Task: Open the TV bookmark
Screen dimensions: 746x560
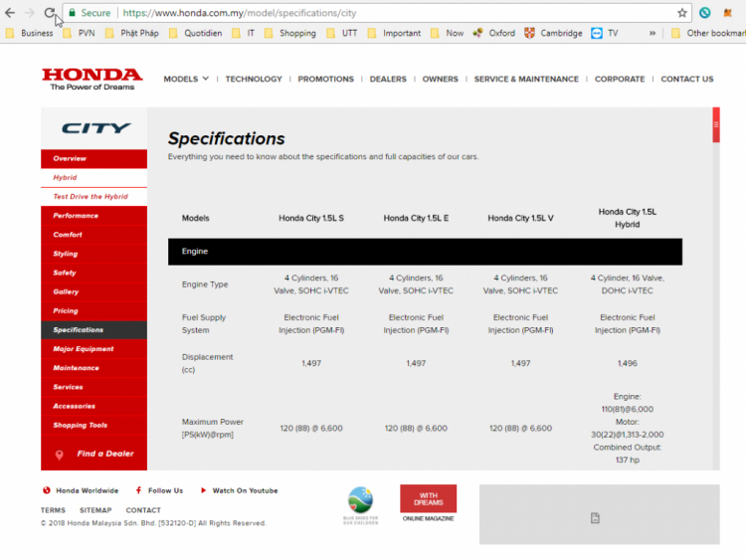Action: (605, 33)
